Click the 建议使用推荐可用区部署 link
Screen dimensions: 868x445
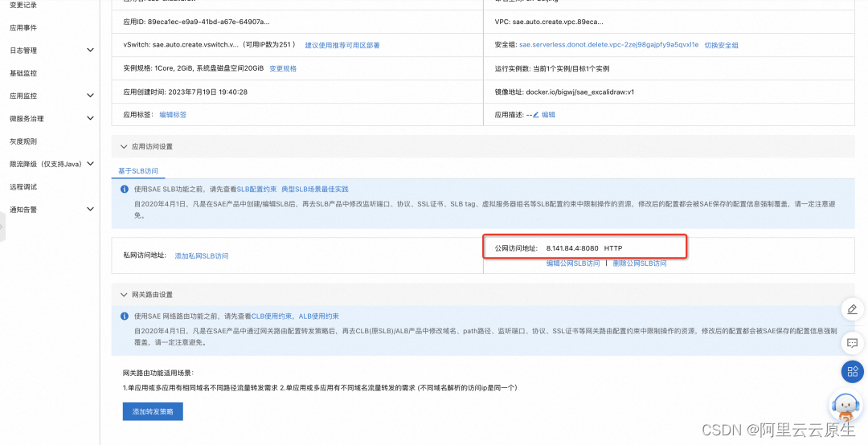342,46
